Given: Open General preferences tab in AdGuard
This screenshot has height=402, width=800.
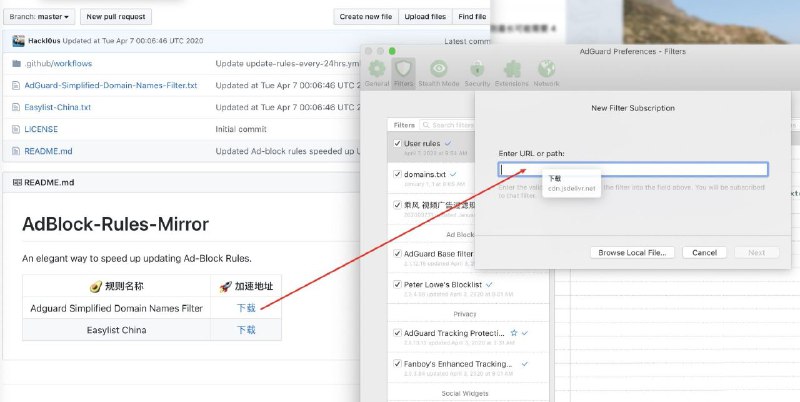Looking at the screenshot, I should (x=377, y=73).
